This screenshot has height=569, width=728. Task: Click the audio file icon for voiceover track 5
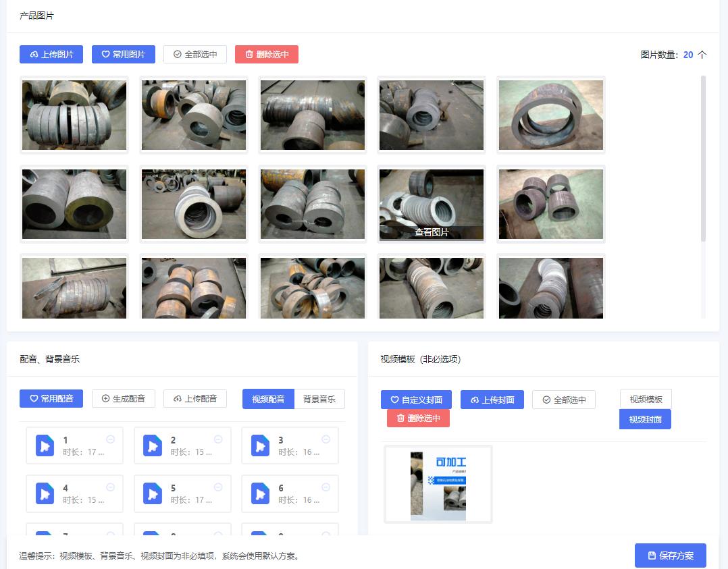(x=153, y=493)
